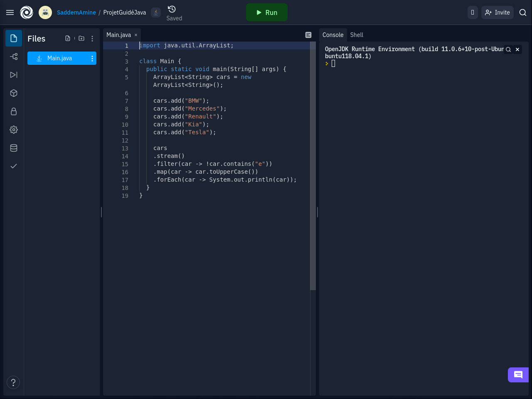Image resolution: width=532 pixels, height=399 pixels.
Task: Open the Database sidebar icon
Action: [14, 148]
